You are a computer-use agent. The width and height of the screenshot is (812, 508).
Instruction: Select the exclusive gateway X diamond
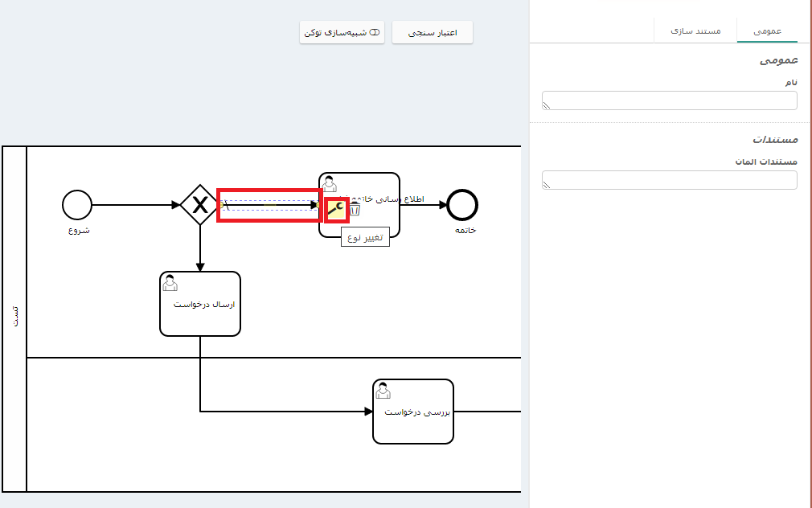(199, 204)
